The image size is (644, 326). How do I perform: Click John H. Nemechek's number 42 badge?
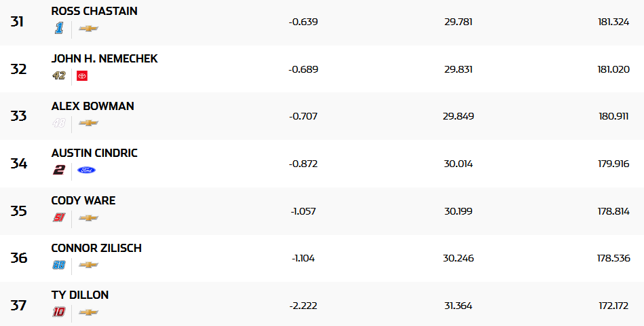(x=59, y=75)
